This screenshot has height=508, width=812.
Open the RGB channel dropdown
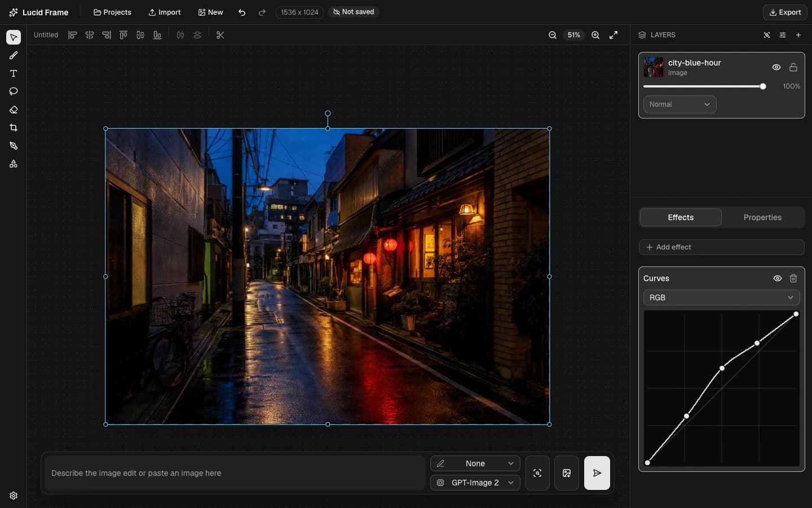[x=721, y=297]
